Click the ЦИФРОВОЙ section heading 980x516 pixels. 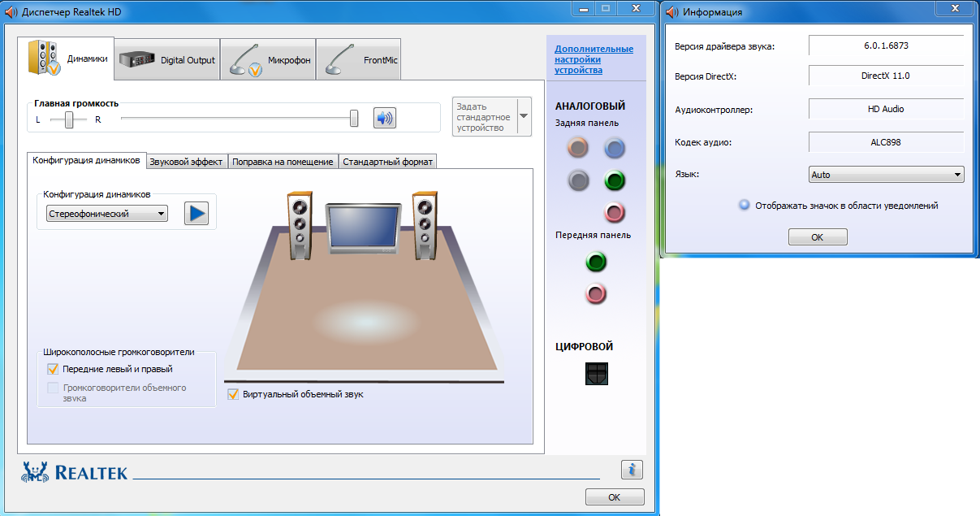[x=584, y=346]
